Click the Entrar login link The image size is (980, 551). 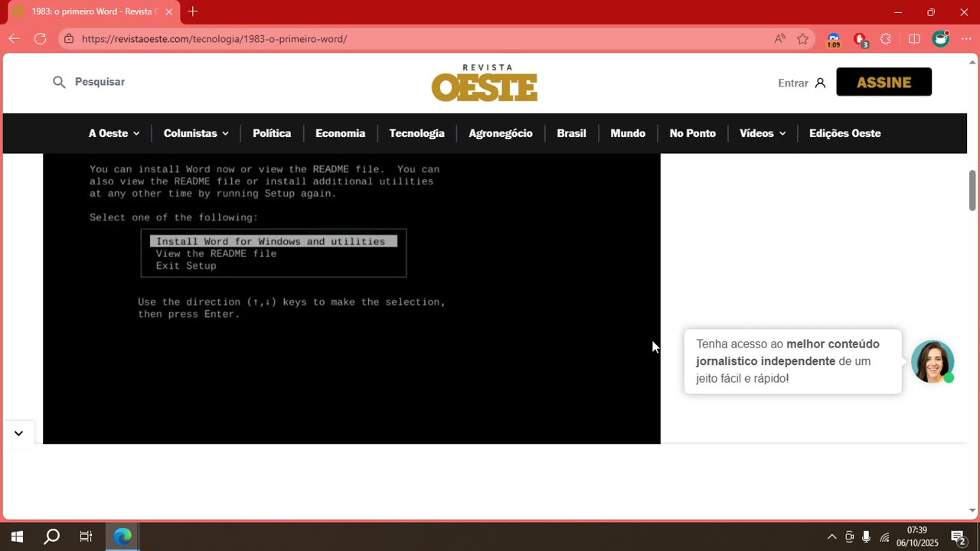coord(793,83)
